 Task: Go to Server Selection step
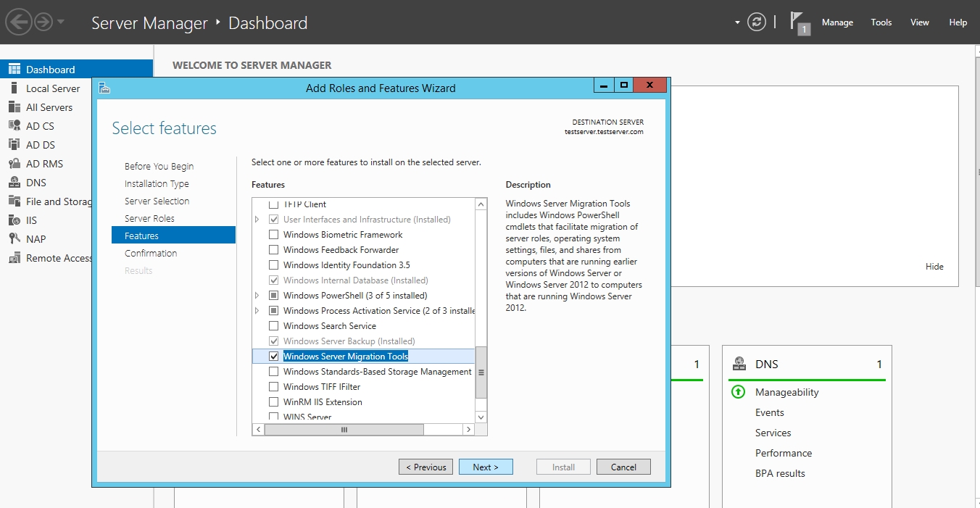[157, 201]
